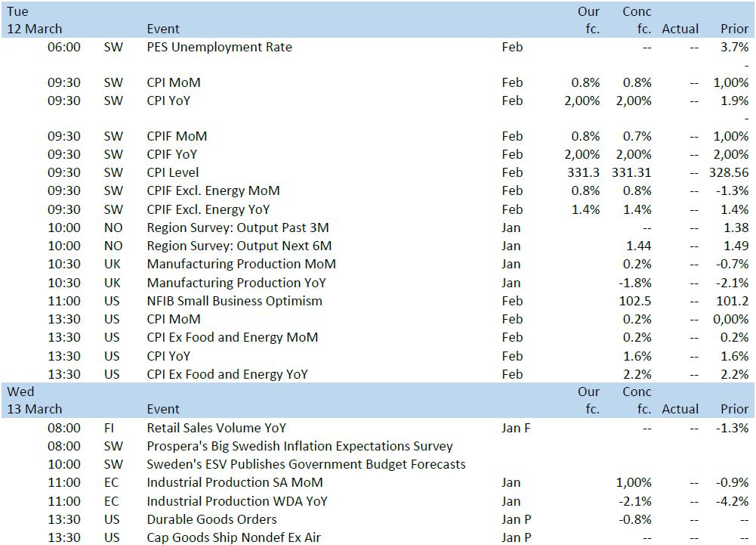Select Retail Sales Volume YoY event
This screenshot has height=545, width=756.
(217, 428)
